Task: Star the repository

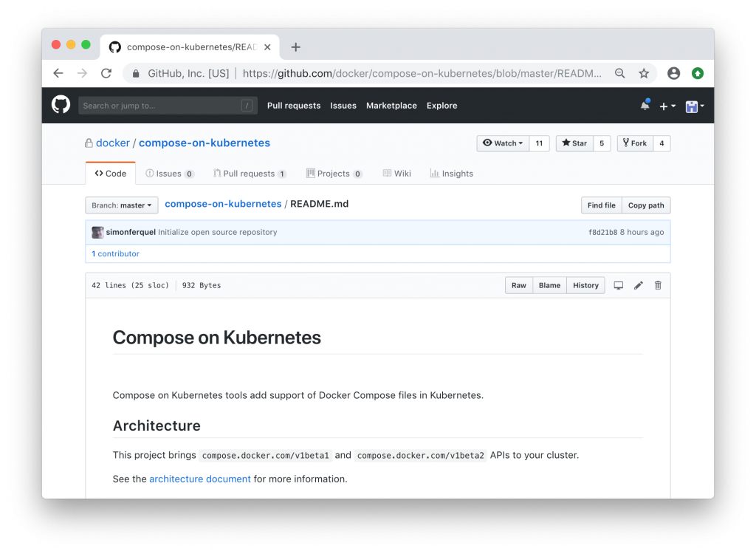Action: [x=574, y=143]
